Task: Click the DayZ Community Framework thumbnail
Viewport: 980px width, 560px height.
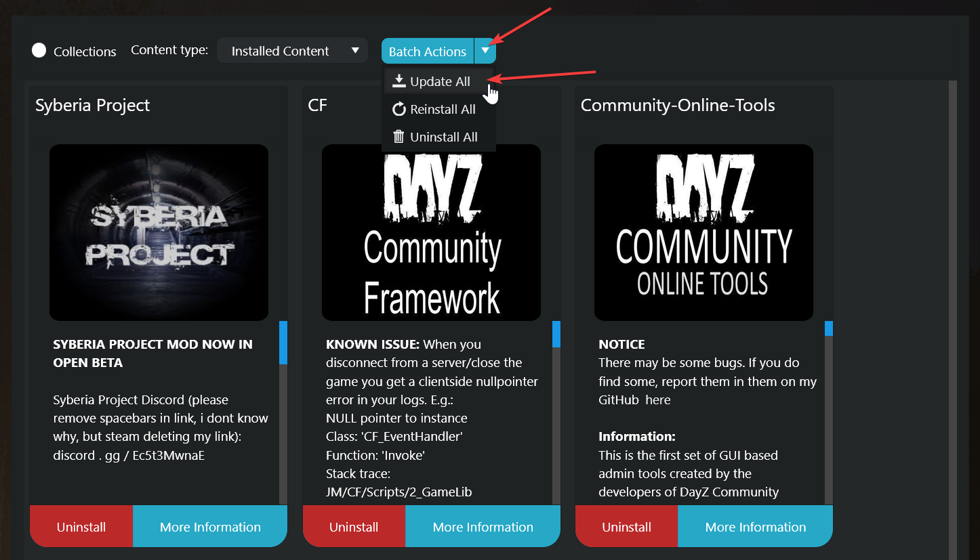Action: pyautogui.click(x=431, y=232)
